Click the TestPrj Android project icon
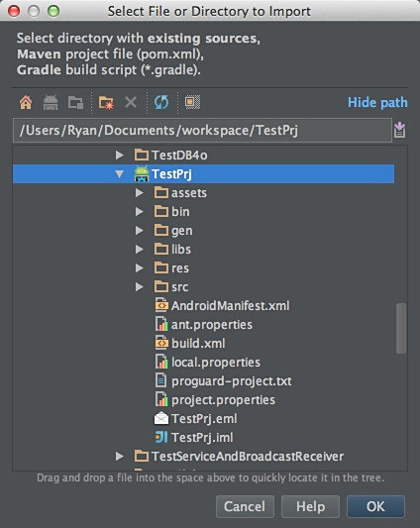The height and width of the screenshot is (528, 420). pyautogui.click(x=142, y=173)
